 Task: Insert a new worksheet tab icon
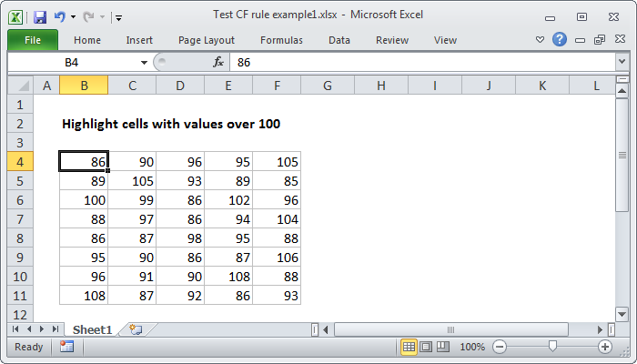point(136,329)
